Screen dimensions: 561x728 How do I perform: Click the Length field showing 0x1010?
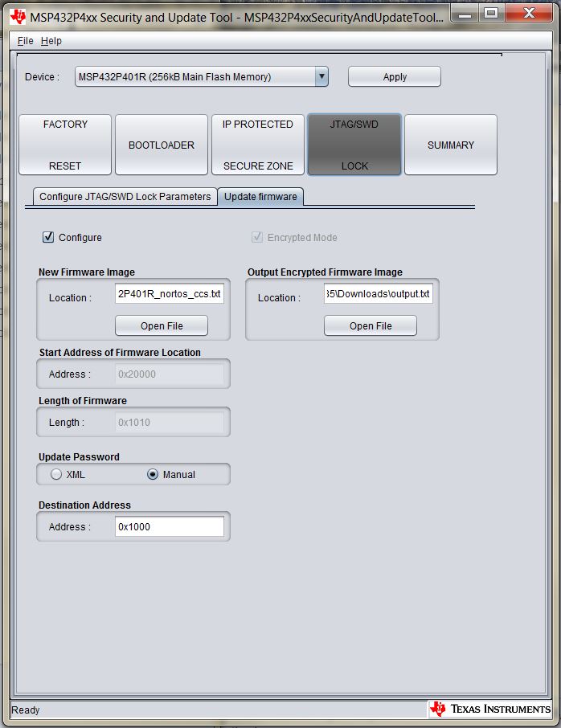point(170,423)
